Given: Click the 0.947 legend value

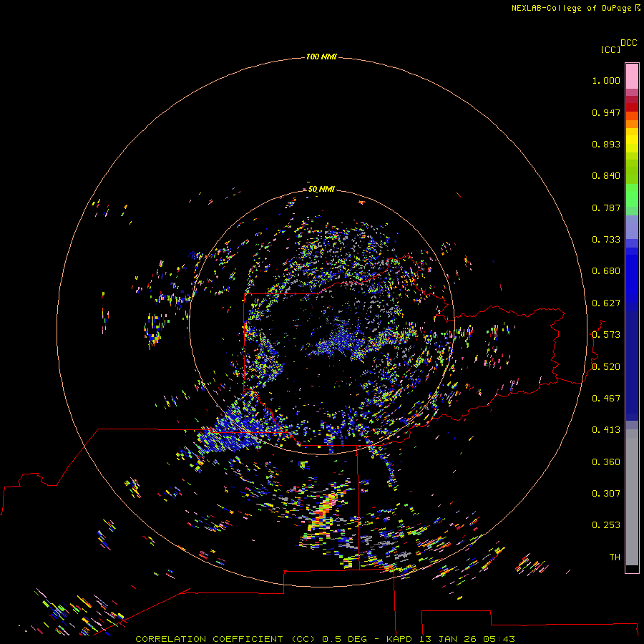Looking at the screenshot, I should [606, 112].
